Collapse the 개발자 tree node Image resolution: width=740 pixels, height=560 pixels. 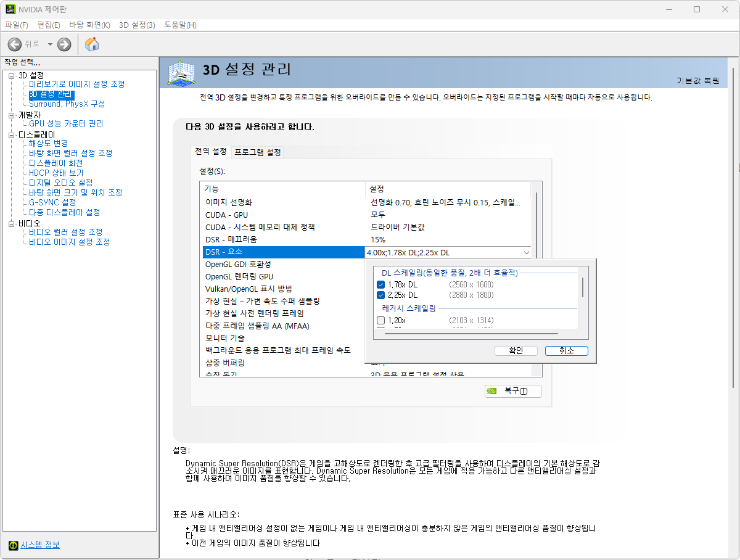point(12,115)
